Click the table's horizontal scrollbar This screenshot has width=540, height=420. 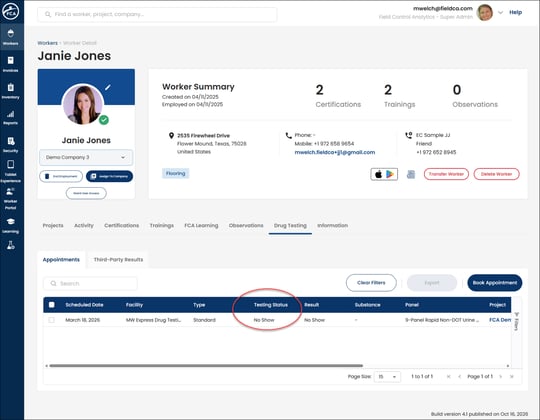tap(206, 366)
